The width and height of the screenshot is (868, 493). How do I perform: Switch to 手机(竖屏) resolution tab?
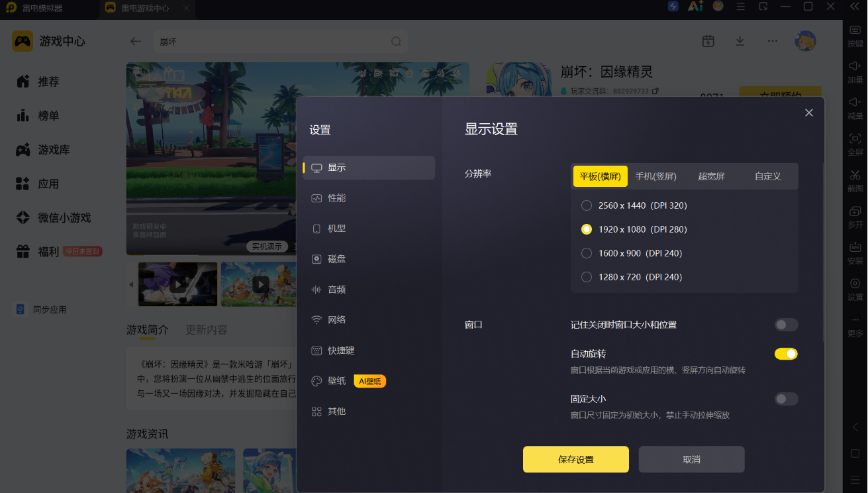(655, 176)
